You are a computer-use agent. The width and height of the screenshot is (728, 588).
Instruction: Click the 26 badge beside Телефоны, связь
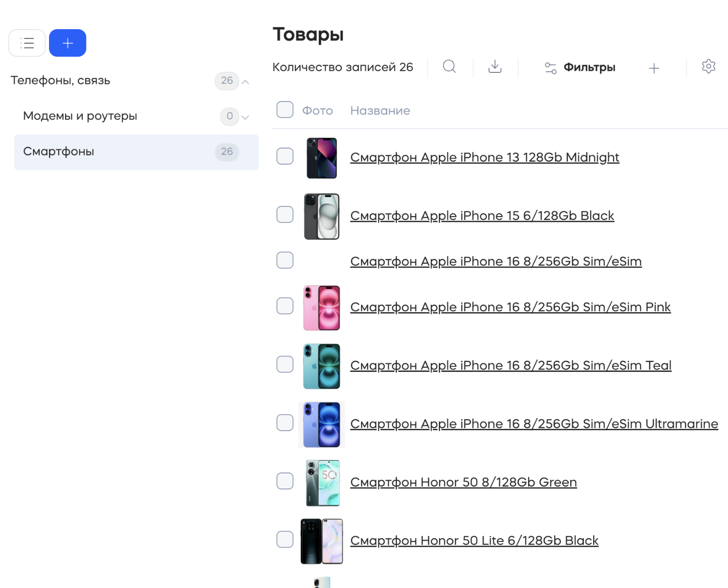(x=227, y=81)
